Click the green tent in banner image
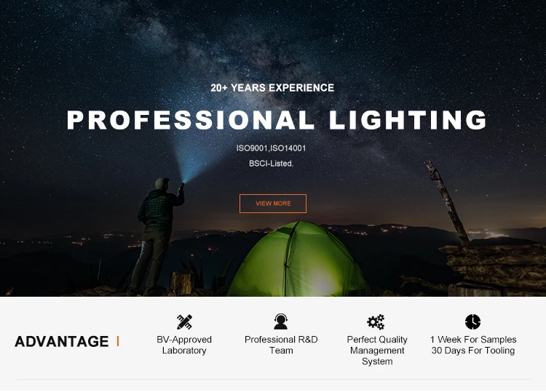 [x=298, y=260]
